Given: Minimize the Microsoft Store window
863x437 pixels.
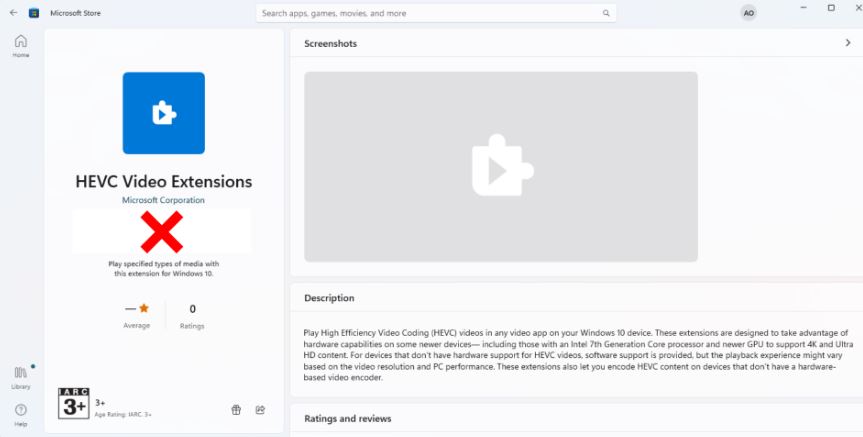Looking at the screenshot, I should click(x=804, y=8).
